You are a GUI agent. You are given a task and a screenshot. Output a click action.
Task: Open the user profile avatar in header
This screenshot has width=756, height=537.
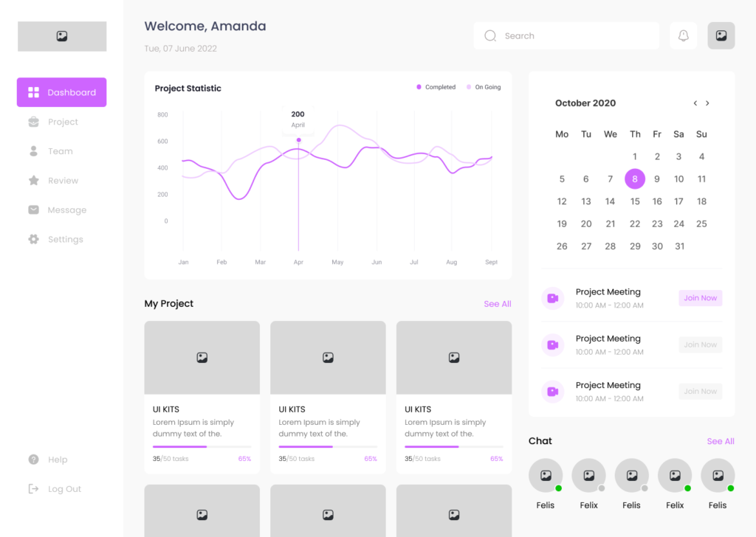pos(721,35)
